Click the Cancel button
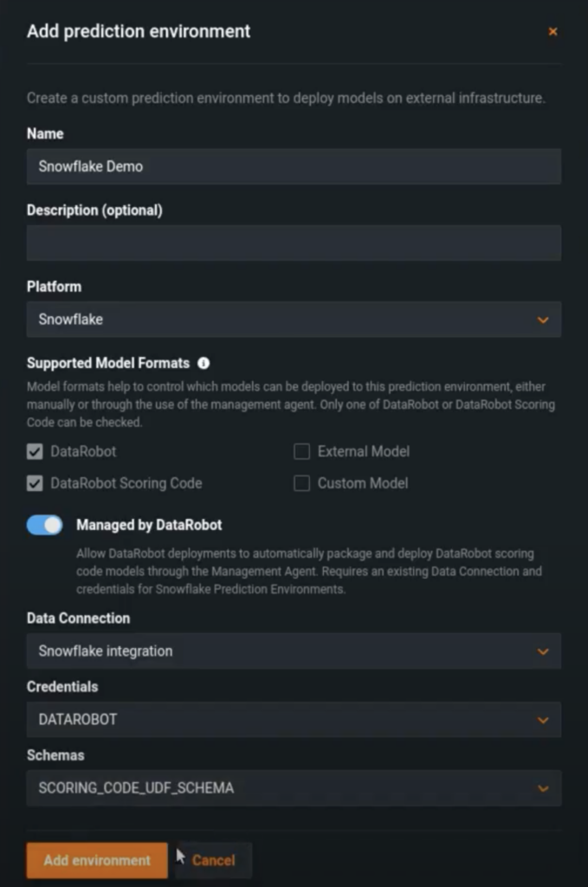Viewport: 588px width, 887px height. 213,860
